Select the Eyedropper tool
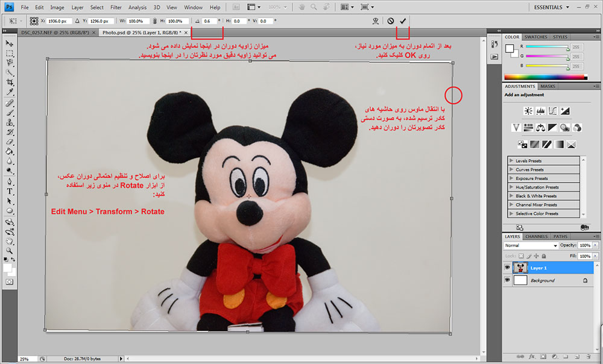 coord(9,92)
